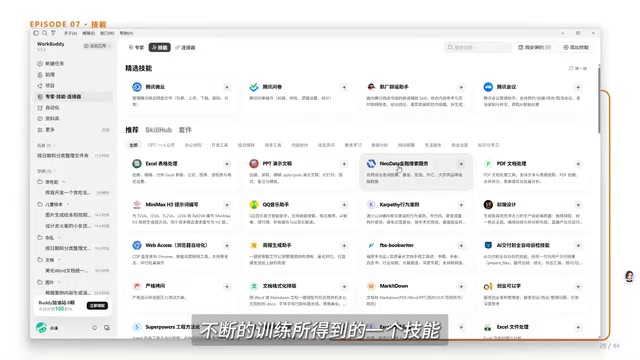Click the 添加技能 button
The image size is (640, 360).
tap(576, 47)
